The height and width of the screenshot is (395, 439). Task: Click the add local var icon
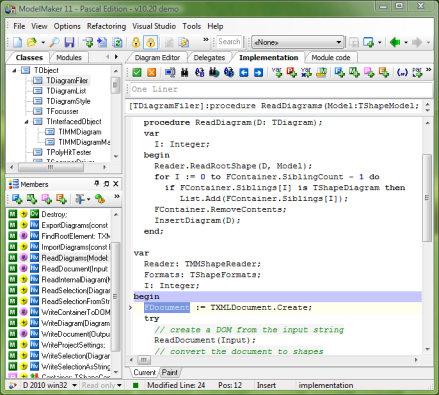point(277,72)
